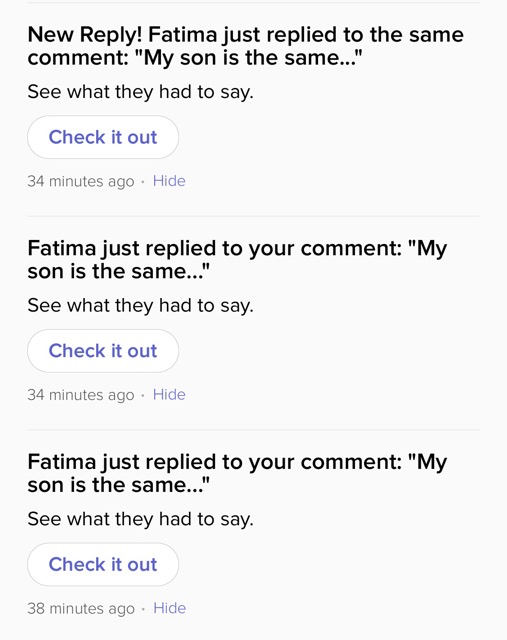This screenshot has width=507, height=640.
Task: Open the quote in 34-minute-old "your comment" notification
Action: click(x=237, y=260)
